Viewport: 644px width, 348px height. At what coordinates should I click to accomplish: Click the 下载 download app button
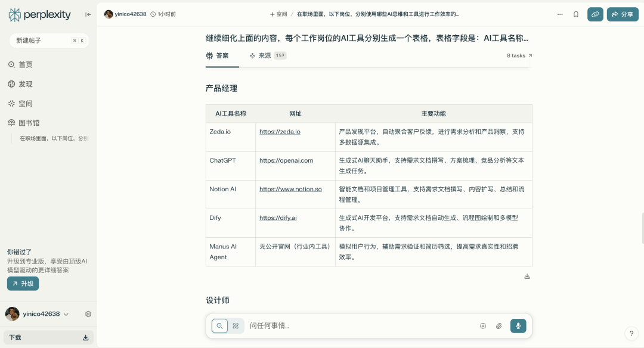(48, 337)
